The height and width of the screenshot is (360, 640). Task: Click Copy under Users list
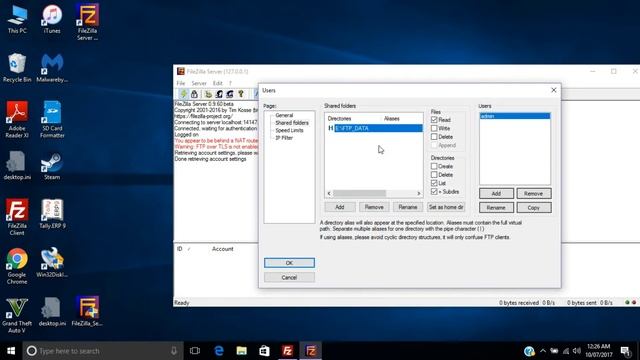click(x=533, y=208)
